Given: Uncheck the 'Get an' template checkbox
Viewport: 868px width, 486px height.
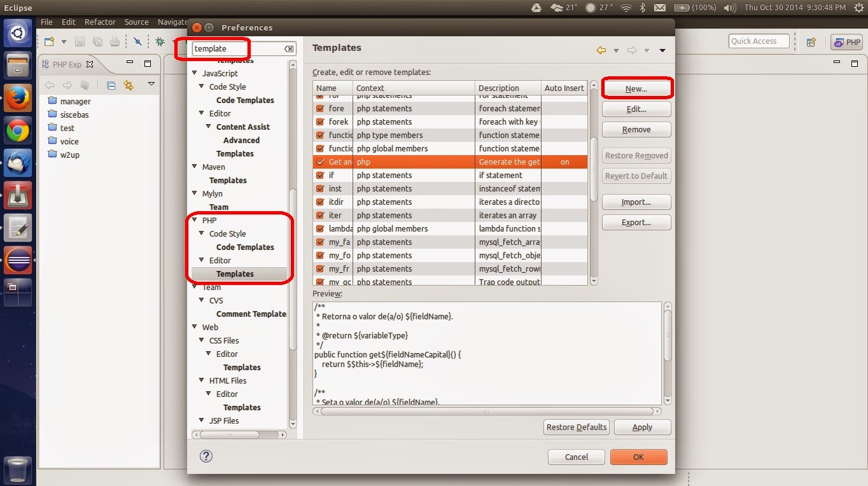Looking at the screenshot, I should tap(320, 162).
